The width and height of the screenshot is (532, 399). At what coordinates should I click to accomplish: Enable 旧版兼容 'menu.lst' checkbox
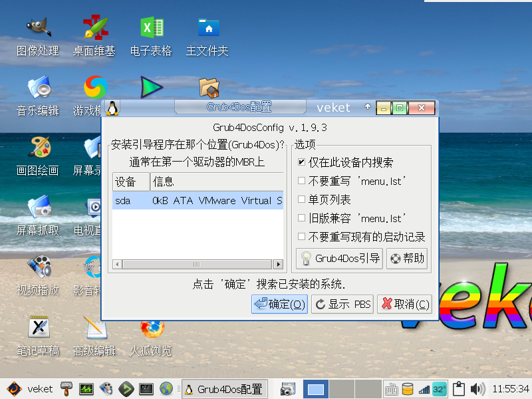click(301, 218)
